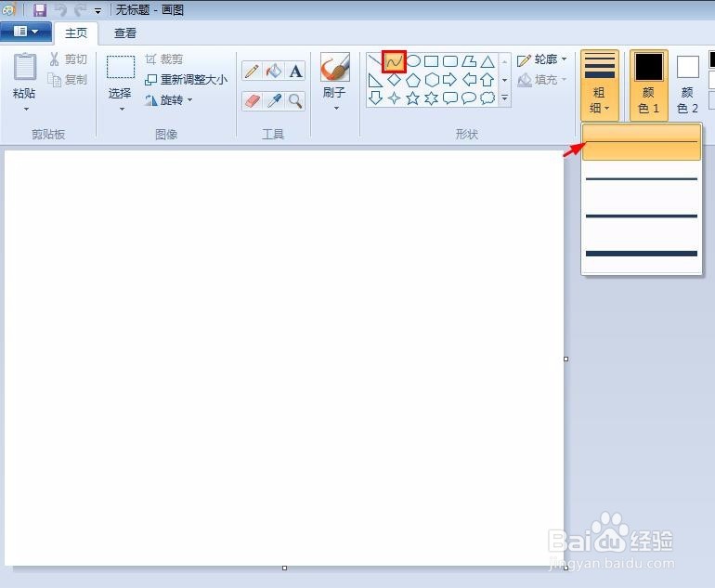Select the Eraser tool
This screenshot has height=588, width=715.
click(252, 101)
